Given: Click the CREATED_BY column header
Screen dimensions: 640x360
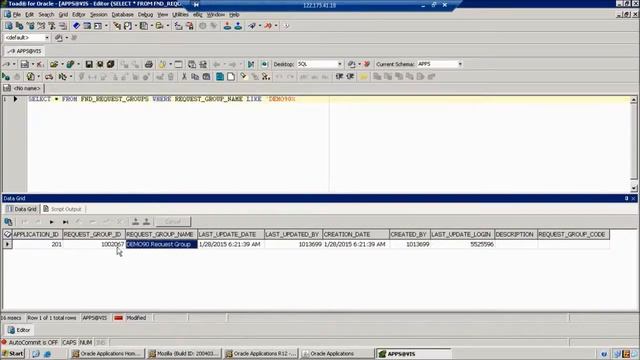Looking at the screenshot, I should [409, 234].
